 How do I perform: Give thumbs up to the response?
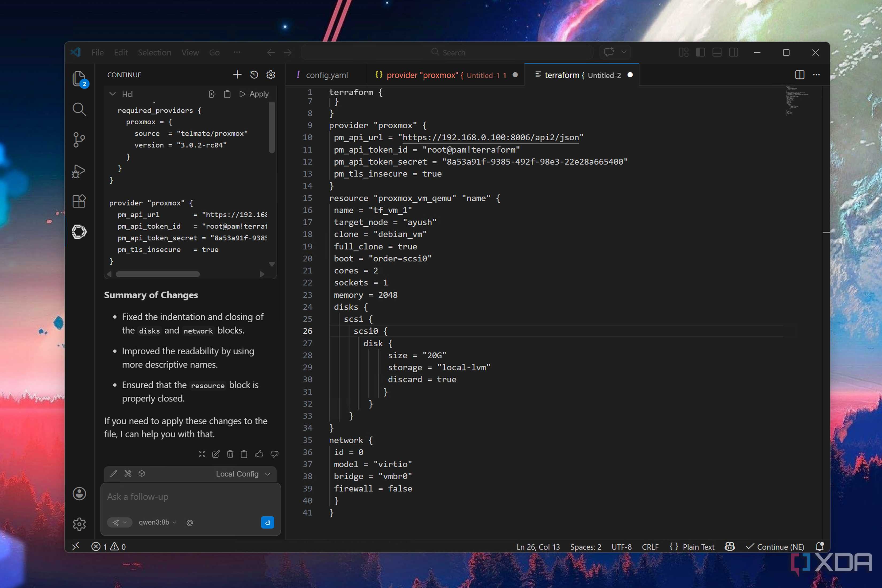pos(259,454)
